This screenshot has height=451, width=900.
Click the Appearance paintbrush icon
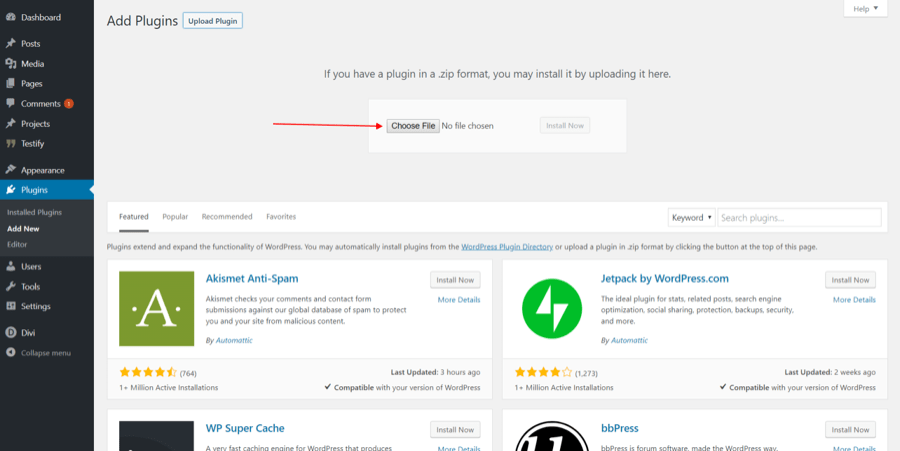click(x=10, y=170)
